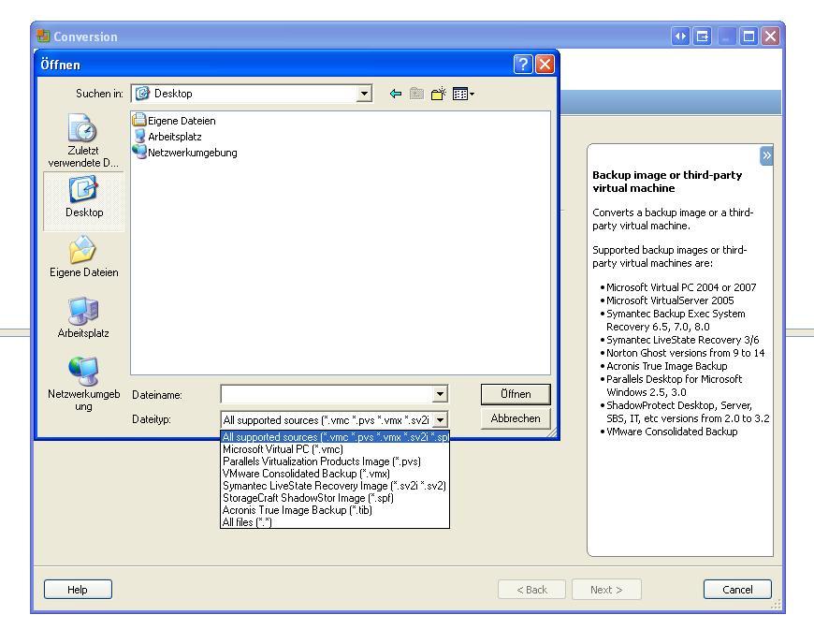Click into the Dateiname text field
Image resolution: width=814 pixels, height=644 pixels.
click(x=327, y=394)
